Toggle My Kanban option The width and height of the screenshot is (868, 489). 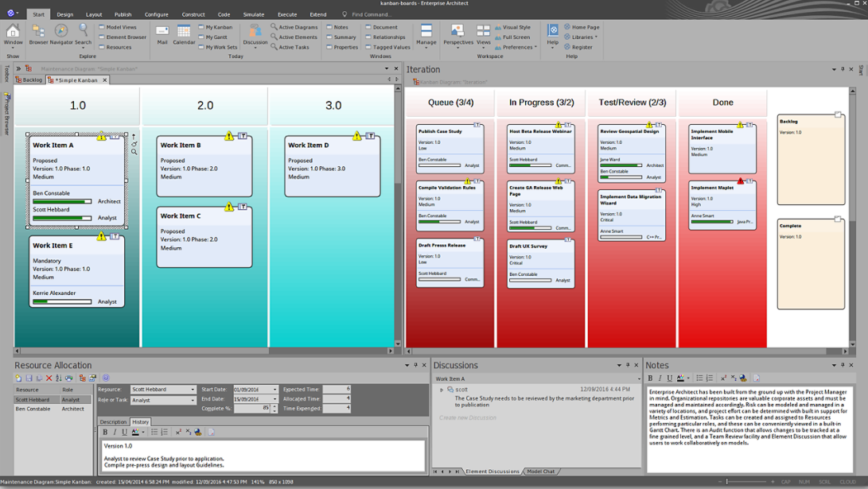(x=216, y=27)
